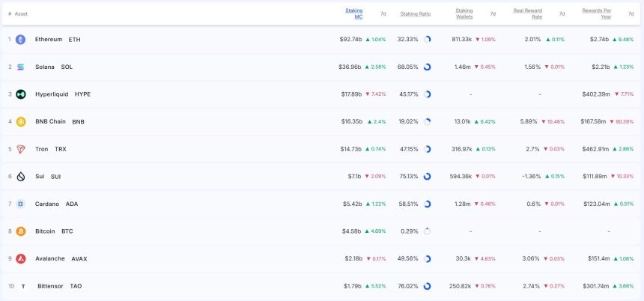The image size is (644, 301).
Task: Click Solana's staking ratio ring chart
Action: [x=427, y=67]
